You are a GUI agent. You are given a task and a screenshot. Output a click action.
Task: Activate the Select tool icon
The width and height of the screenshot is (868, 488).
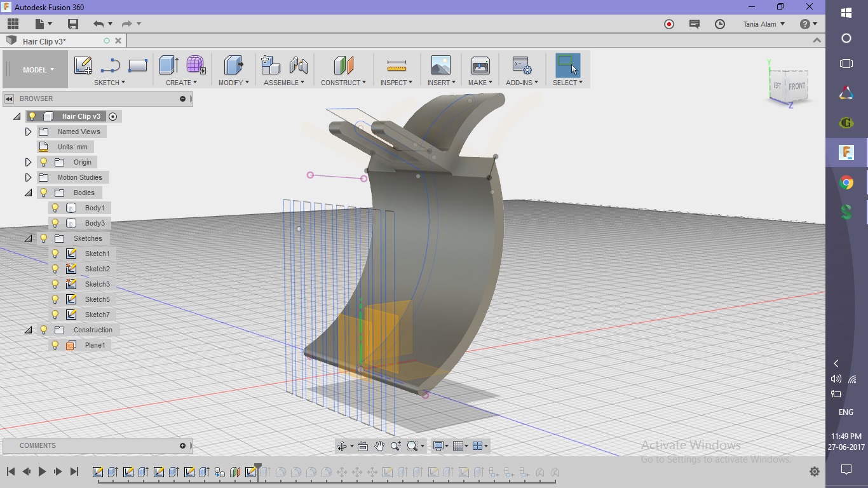pos(567,65)
